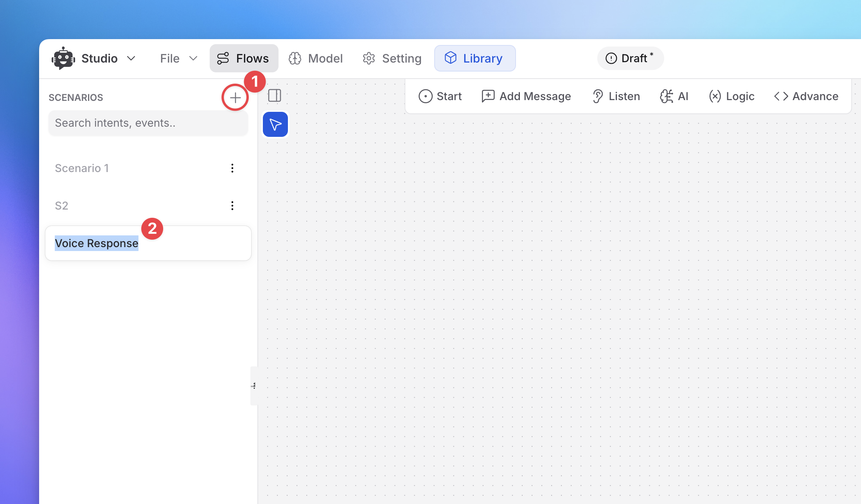Open the AI node tool

674,96
